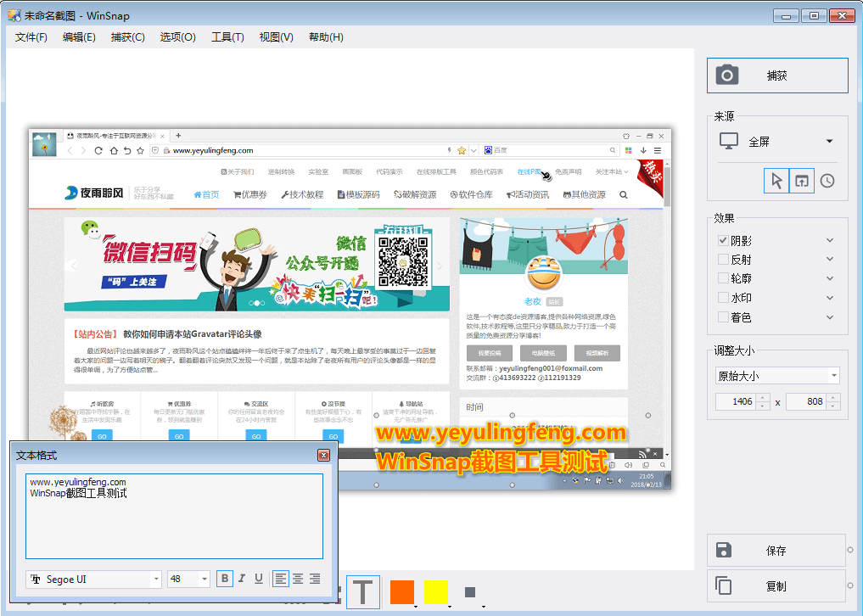
Task: Click the QR code on the banner
Action: tap(403, 261)
